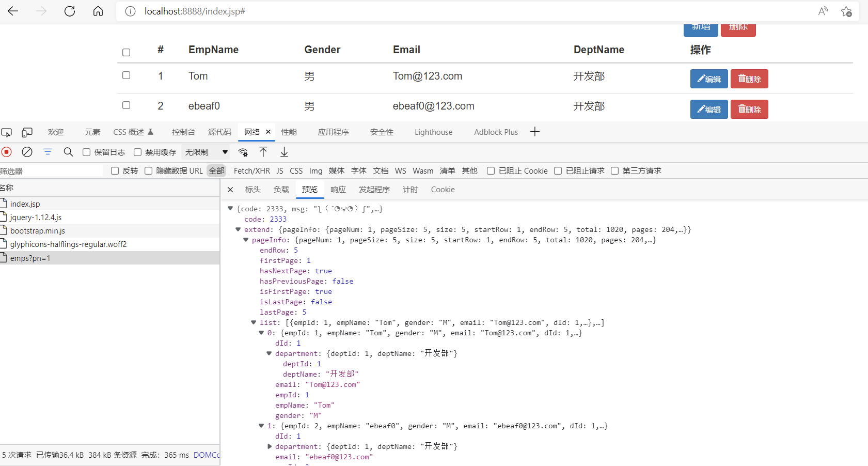
Task: Enable the 保留日志 checkbox
Action: [87, 152]
